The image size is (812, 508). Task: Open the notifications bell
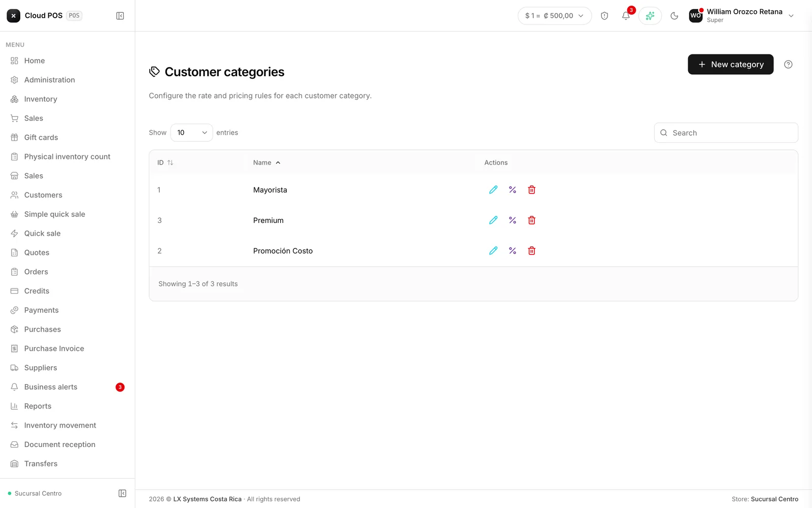point(626,16)
